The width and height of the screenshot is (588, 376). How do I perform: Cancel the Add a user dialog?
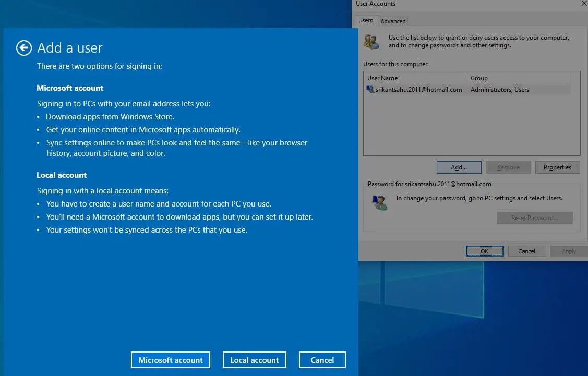click(x=322, y=360)
